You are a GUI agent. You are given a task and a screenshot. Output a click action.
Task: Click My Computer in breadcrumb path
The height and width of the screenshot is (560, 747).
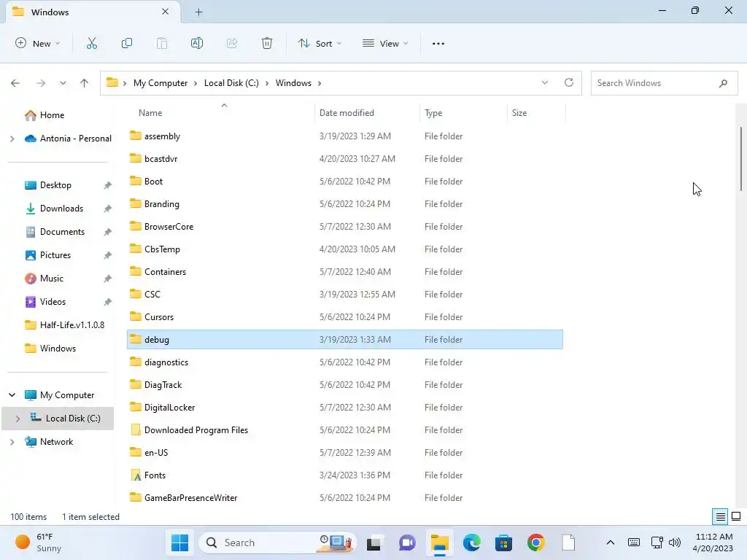point(160,83)
